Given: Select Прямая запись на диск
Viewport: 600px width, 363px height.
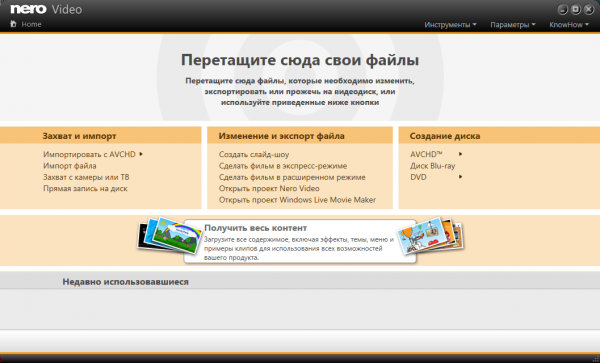Looking at the screenshot, I should 85,189.
